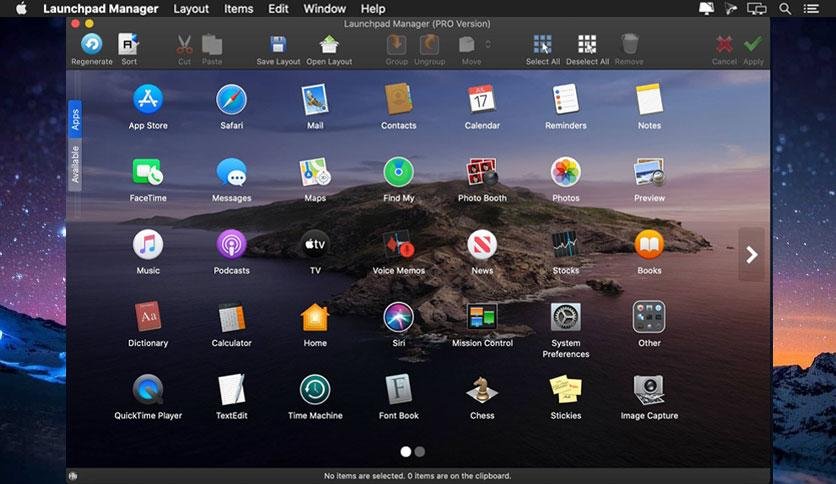This screenshot has width=836, height=484.
Task: Select the Podcasts icon
Action: click(x=231, y=245)
